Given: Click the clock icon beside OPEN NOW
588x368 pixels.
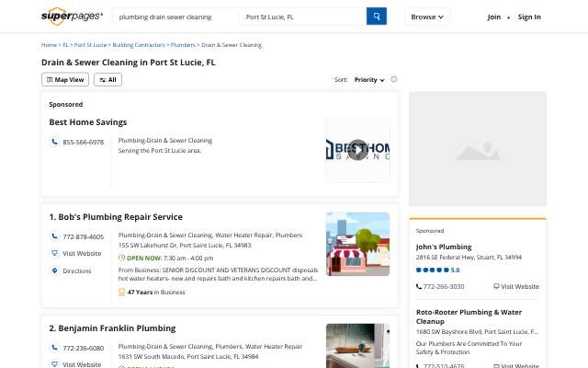Looking at the screenshot, I should click(x=121, y=258).
